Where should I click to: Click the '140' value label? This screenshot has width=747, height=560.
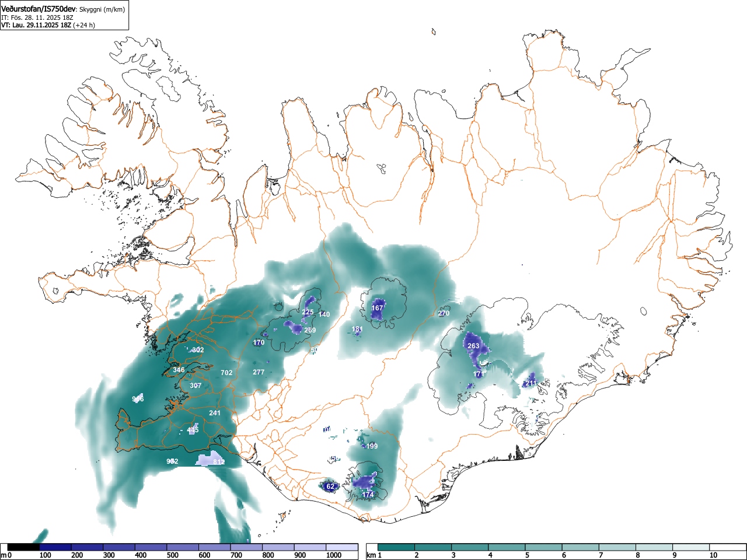pyautogui.click(x=324, y=314)
